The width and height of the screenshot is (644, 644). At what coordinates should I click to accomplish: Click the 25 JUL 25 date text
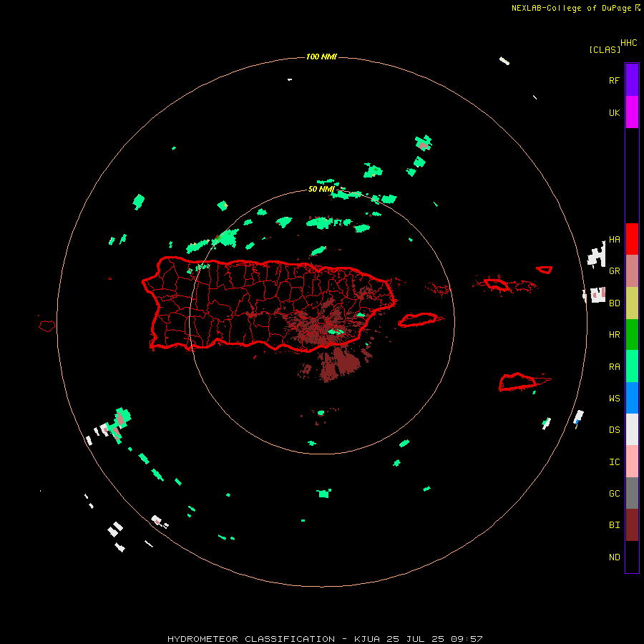click(x=415, y=639)
